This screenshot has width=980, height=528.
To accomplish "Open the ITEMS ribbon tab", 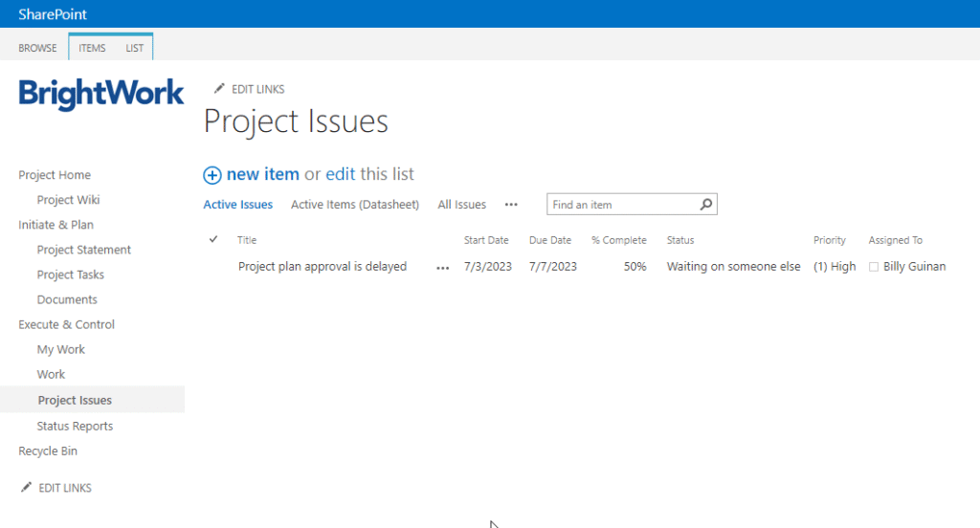I will 92,48.
